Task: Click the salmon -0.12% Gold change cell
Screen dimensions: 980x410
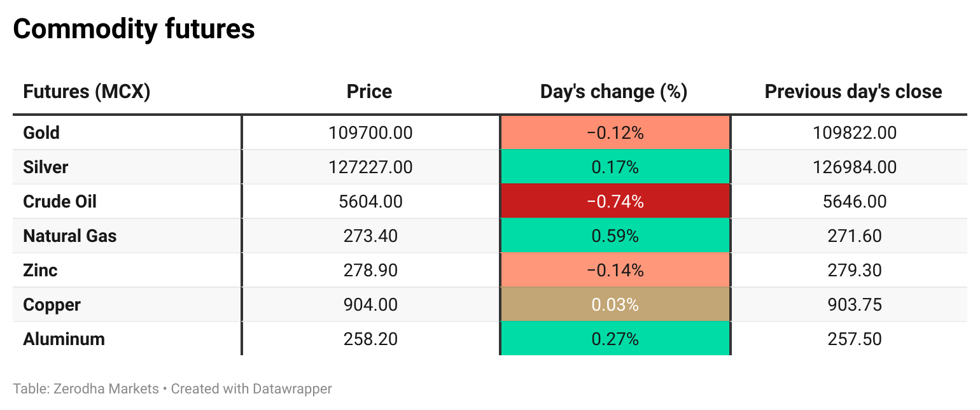Action: click(615, 133)
